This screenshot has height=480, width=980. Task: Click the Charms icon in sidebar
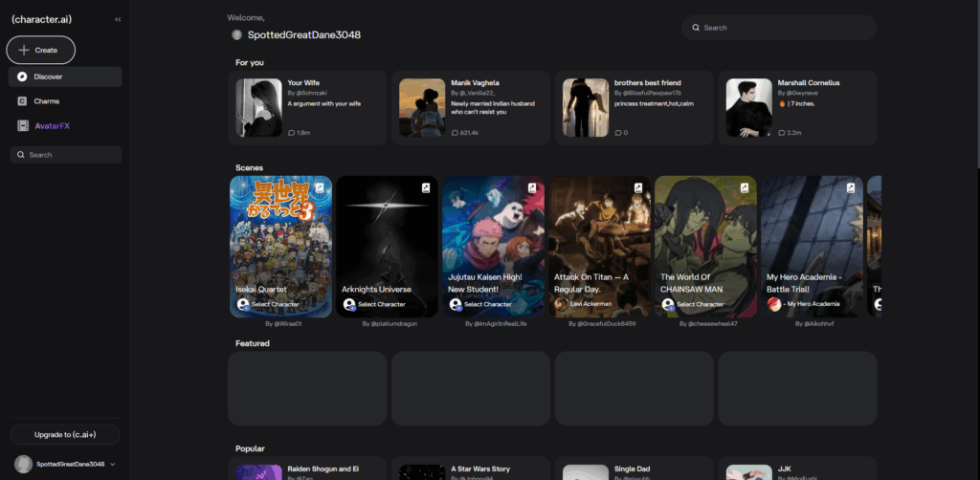23,101
